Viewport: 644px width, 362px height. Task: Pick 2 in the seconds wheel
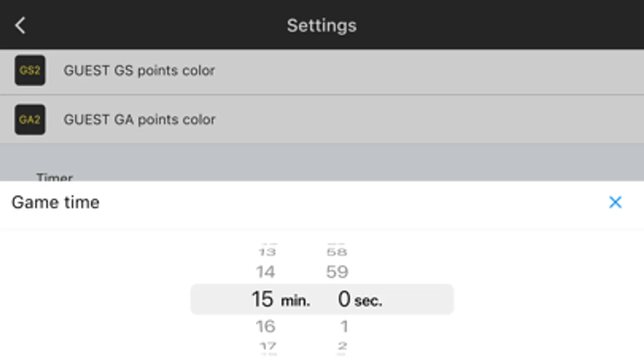(342, 346)
